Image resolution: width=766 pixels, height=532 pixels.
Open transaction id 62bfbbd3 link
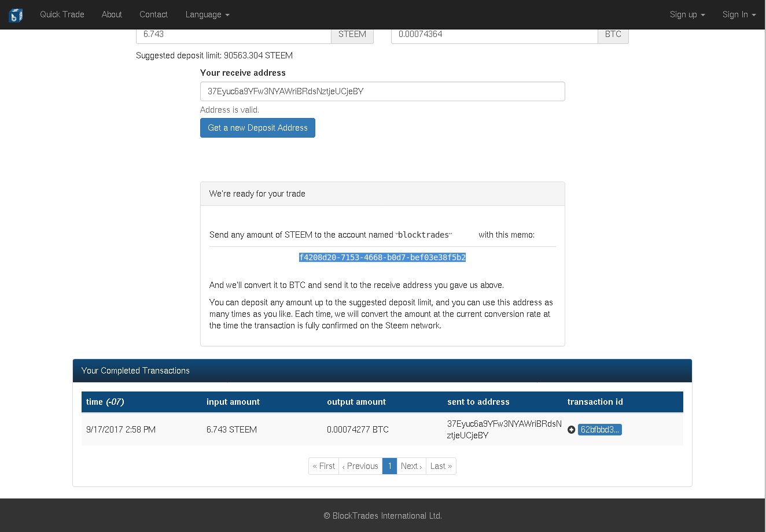pos(600,430)
